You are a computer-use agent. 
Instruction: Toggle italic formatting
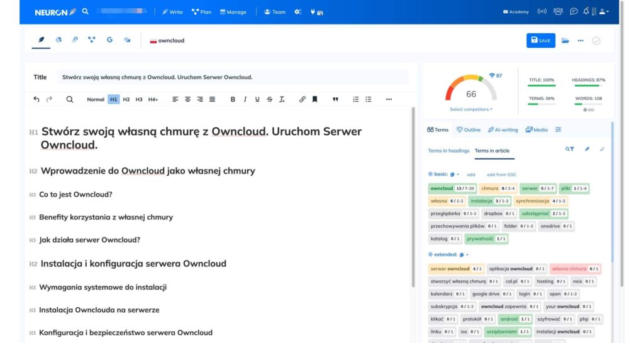click(245, 99)
